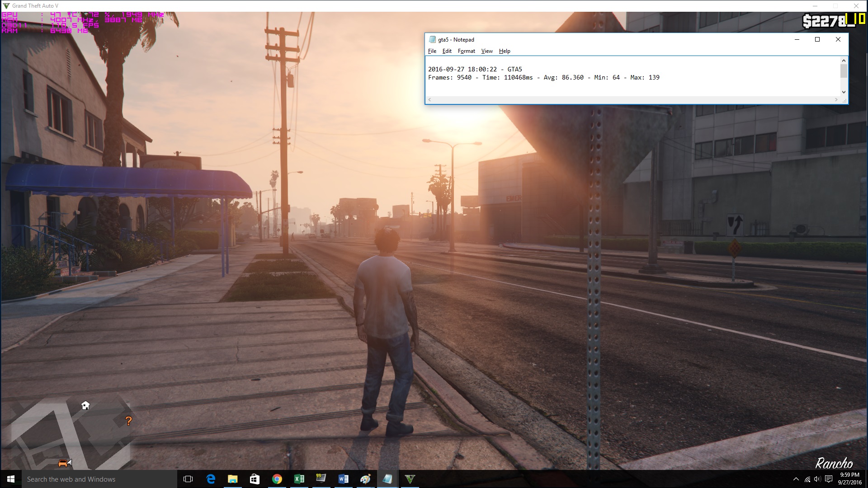Screen dimensions: 868x488
Task: Open the volume control tray icon
Action: click(x=817, y=479)
